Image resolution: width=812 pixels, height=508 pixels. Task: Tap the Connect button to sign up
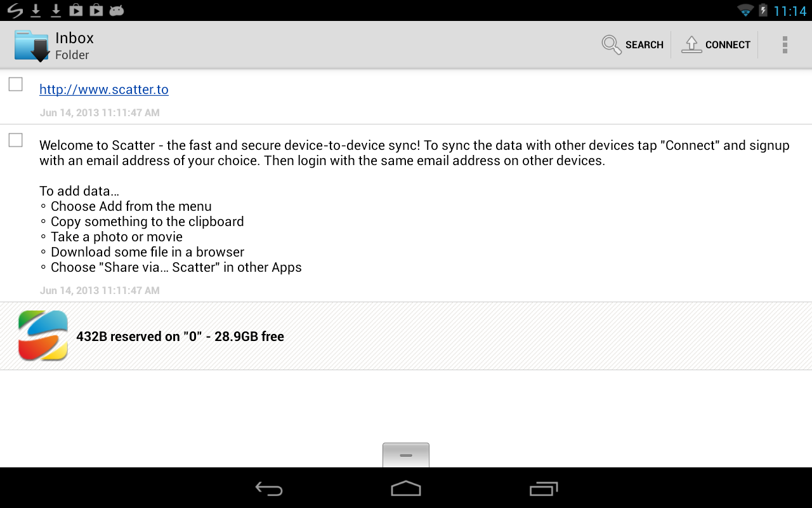click(x=716, y=44)
